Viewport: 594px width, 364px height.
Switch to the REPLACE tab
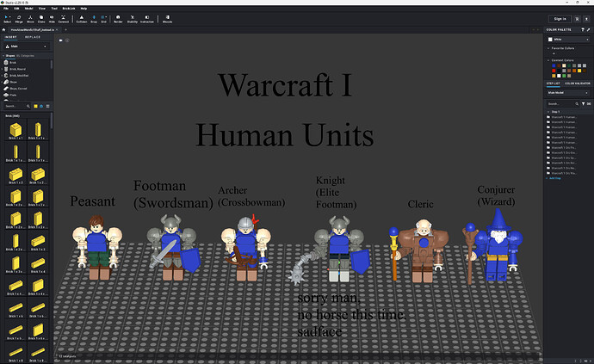[x=33, y=37]
